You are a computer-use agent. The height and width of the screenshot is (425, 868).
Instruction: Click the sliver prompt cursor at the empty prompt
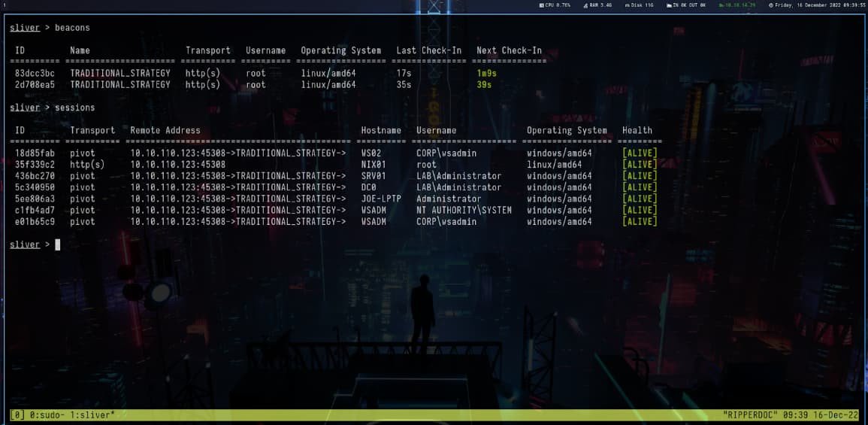pos(58,245)
